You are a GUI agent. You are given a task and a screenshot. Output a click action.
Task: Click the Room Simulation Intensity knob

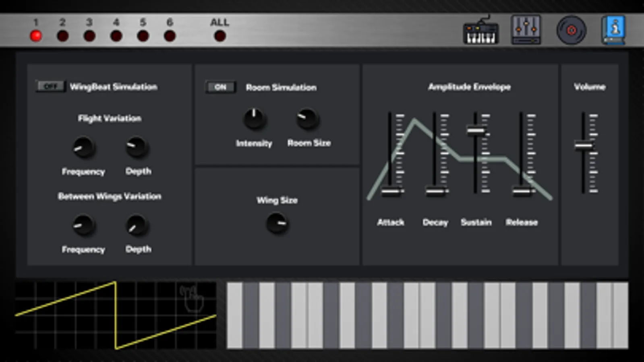point(254,119)
